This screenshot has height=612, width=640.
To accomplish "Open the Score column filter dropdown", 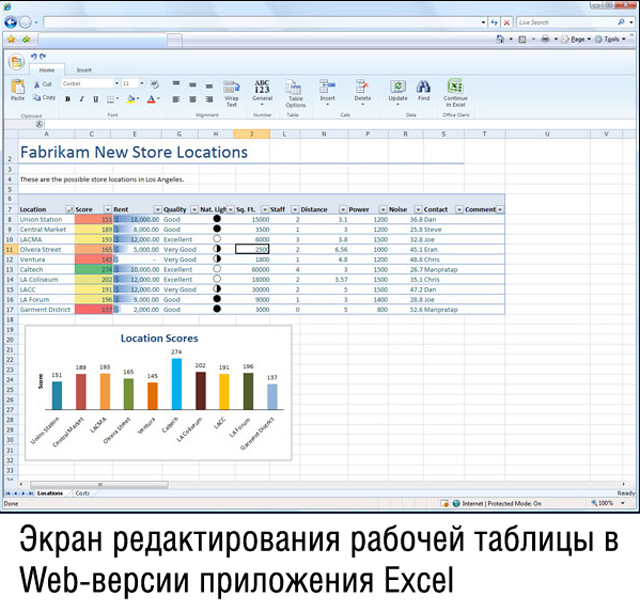I will [x=107, y=209].
